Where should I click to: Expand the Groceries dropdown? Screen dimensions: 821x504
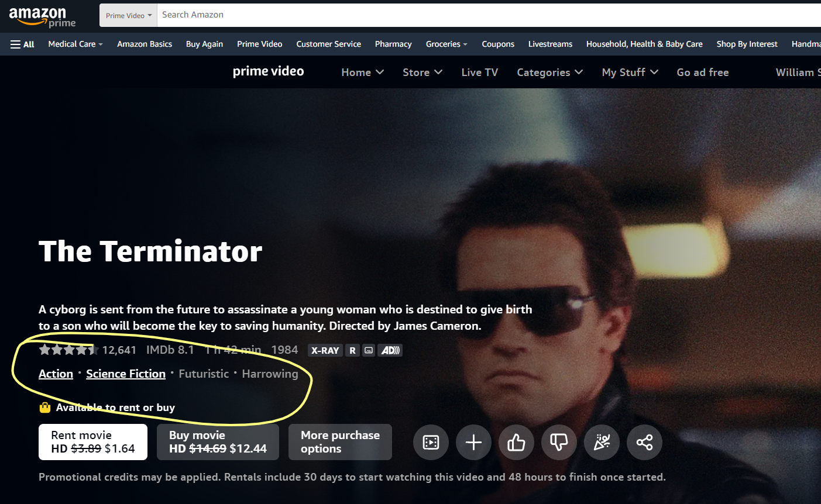446,44
